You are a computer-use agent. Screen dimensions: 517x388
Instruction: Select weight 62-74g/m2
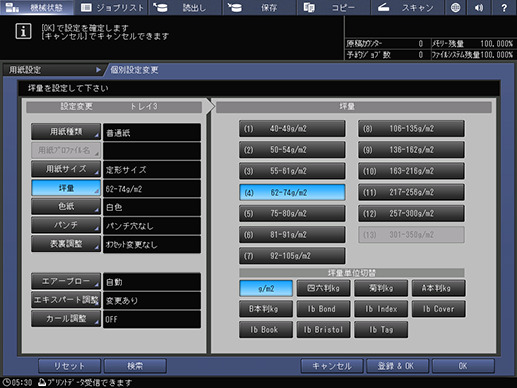[292, 192]
